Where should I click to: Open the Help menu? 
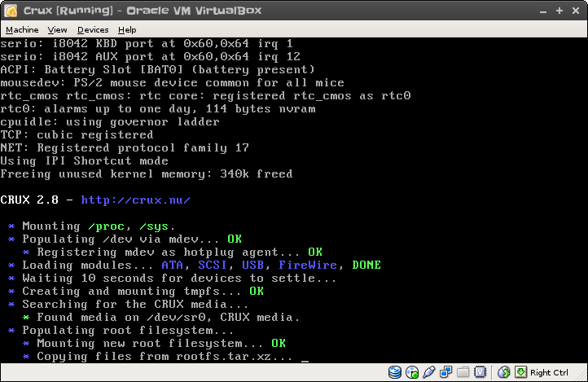point(127,29)
